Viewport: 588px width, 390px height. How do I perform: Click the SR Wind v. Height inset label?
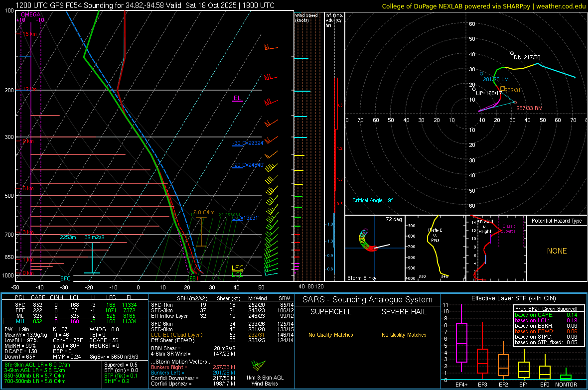coord(485,227)
